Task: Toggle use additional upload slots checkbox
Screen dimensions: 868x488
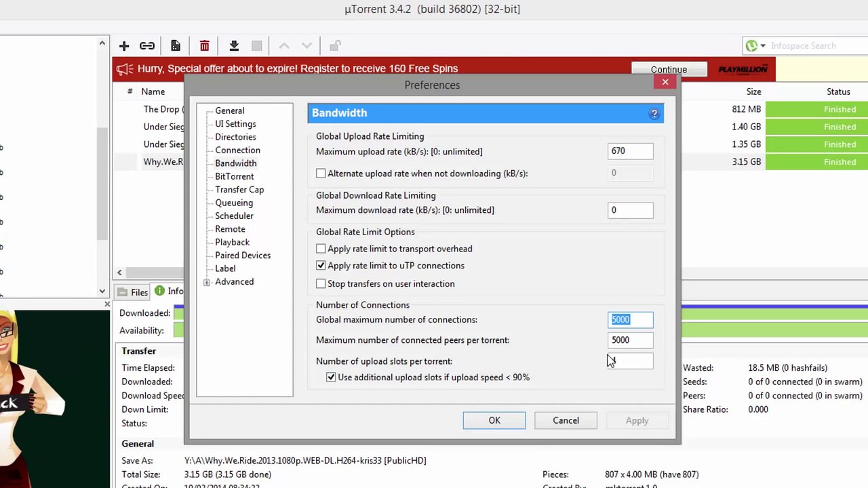Action: click(331, 378)
